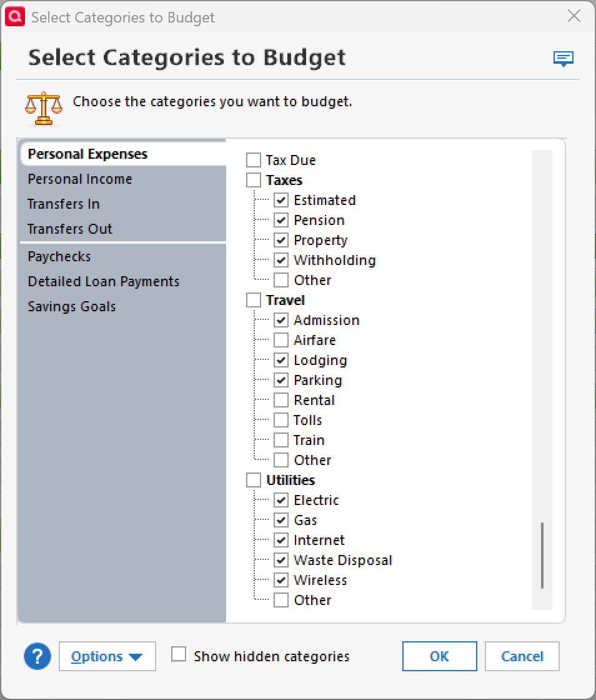Check the Airfare category under Travel
The height and width of the screenshot is (700, 596).
coord(281,340)
